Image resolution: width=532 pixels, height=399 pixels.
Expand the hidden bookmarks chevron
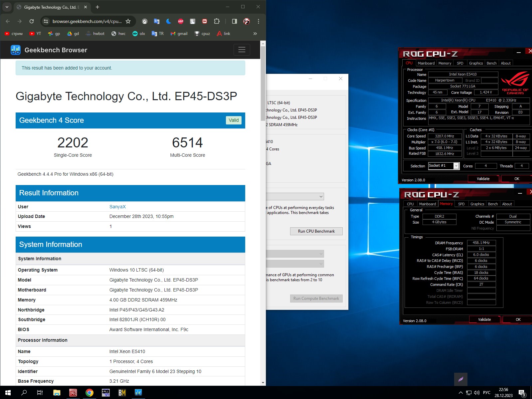[255, 34]
